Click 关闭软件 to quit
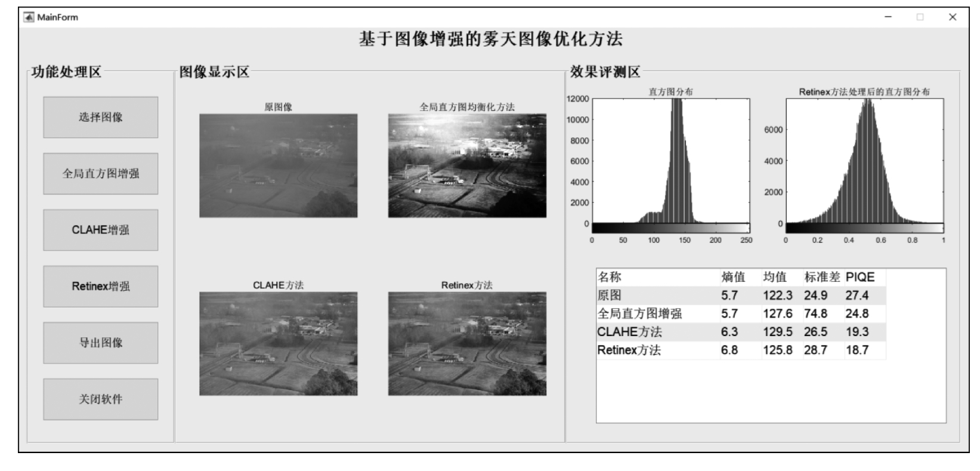The height and width of the screenshot is (471, 980). click(100, 399)
